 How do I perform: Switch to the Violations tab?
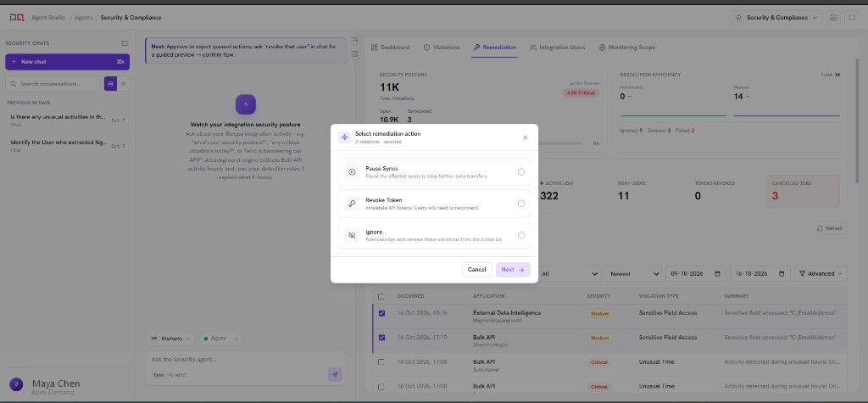442,48
